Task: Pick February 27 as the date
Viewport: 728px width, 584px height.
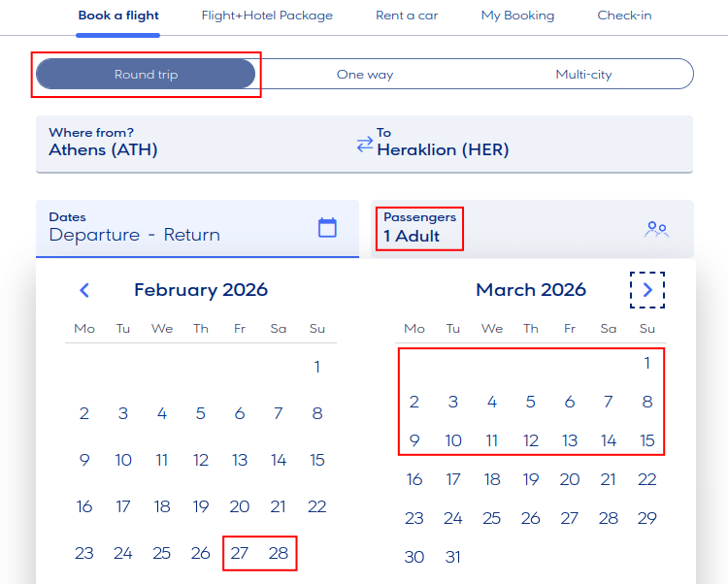Action: (x=240, y=554)
